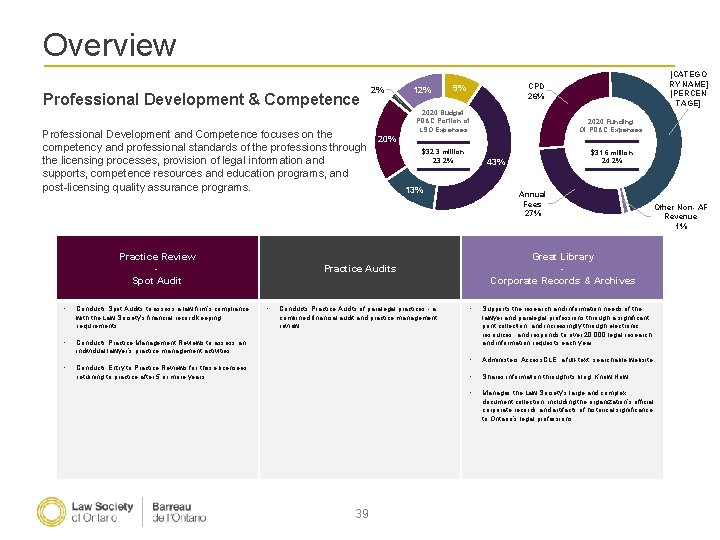720x540 pixels.
Task: Select the "Overview" slide title
Action: click(x=109, y=45)
